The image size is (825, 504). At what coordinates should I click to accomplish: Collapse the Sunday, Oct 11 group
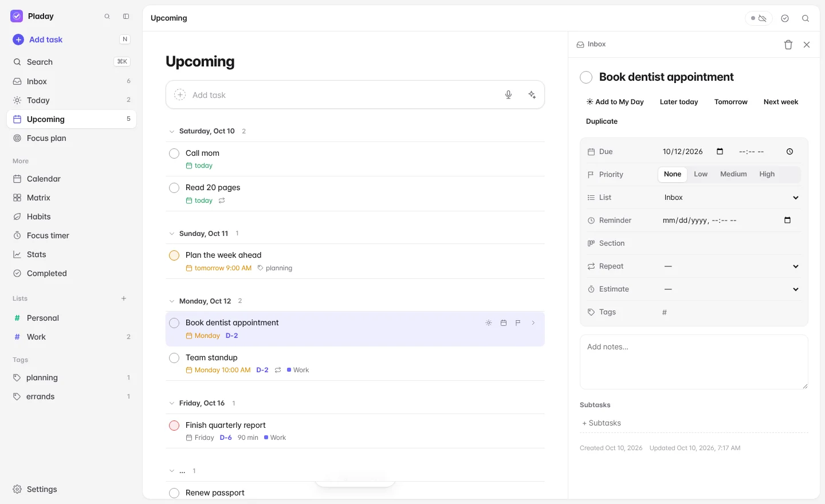click(x=172, y=234)
